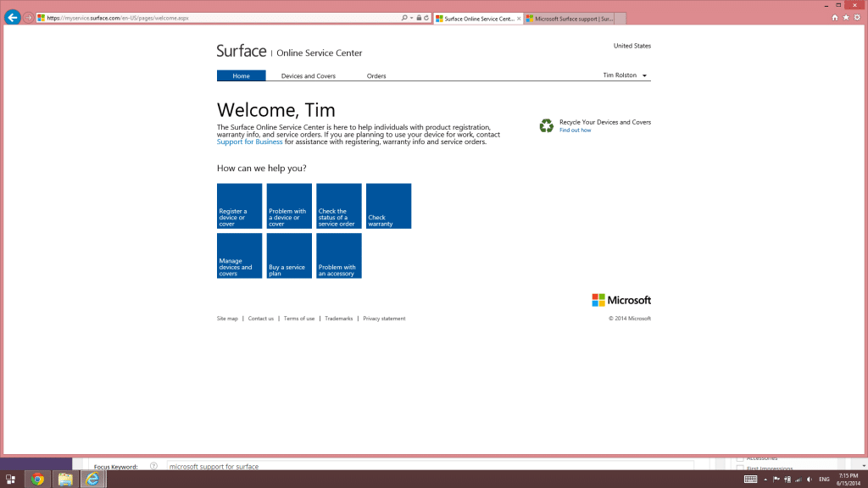Image resolution: width=868 pixels, height=488 pixels.
Task: Click Internet Explorer taskbar icon
Action: [x=92, y=480]
